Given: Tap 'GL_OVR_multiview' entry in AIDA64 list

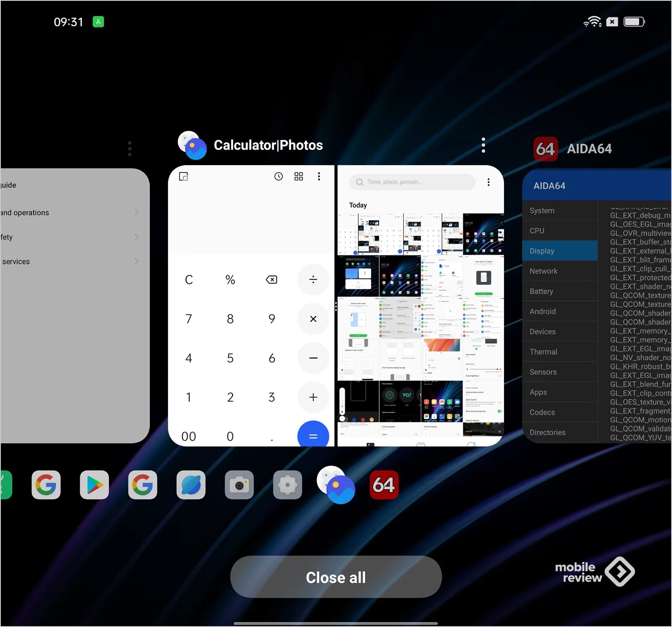Looking at the screenshot, I should click(x=640, y=233).
